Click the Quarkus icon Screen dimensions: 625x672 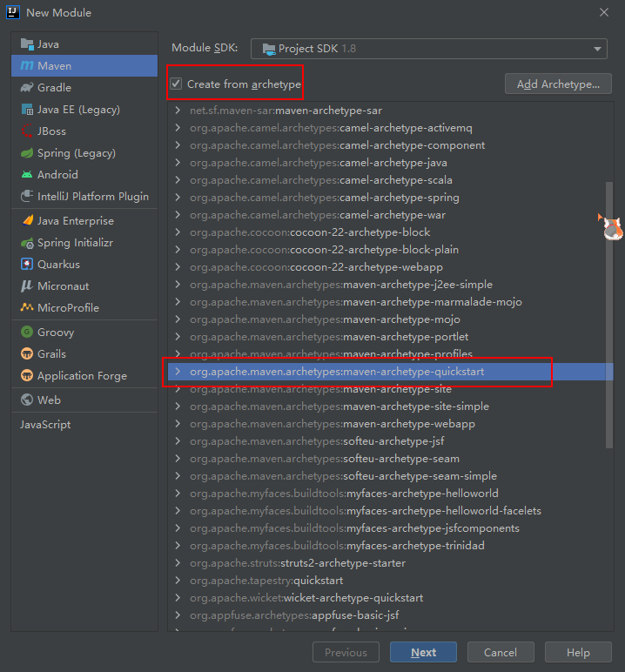point(27,264)
